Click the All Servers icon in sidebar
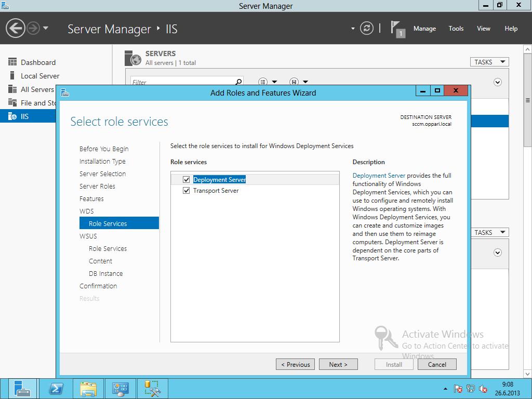 pyautogui.click(x=12, y=89)
